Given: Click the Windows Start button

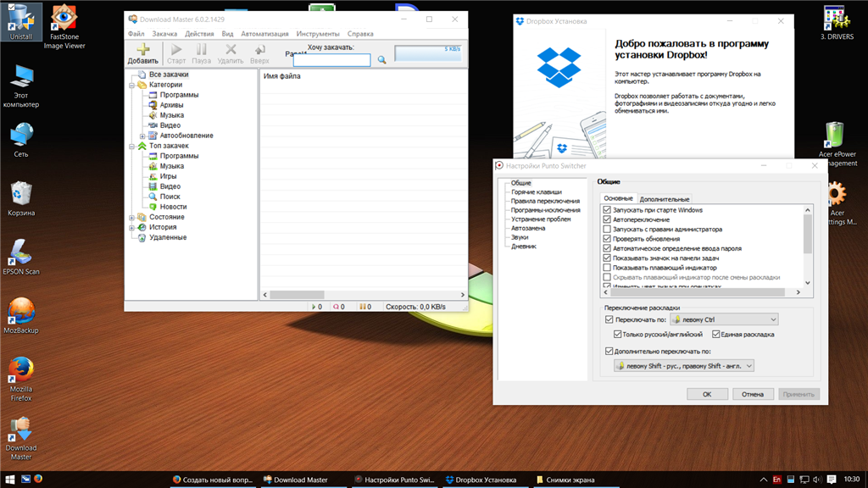Looking at the screenshot, I should click(x=9, y=480).
